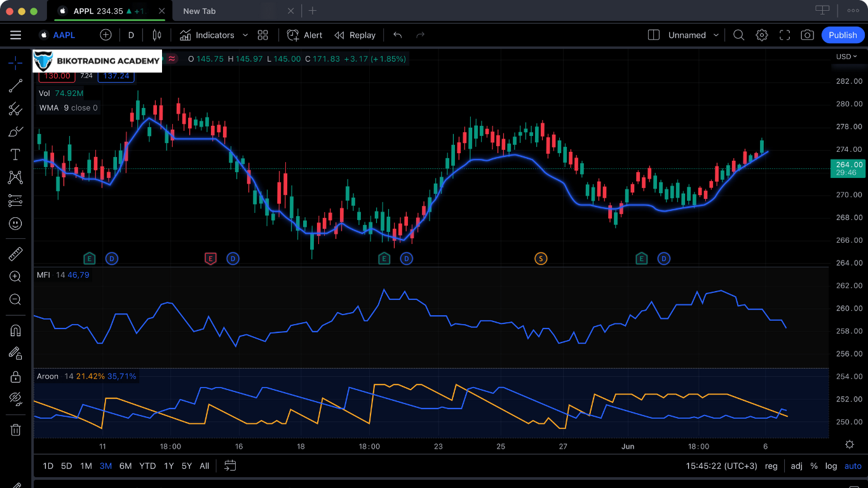Open the 15:45:22 (UTC+3) timezone menu

[x=722, y=466]
